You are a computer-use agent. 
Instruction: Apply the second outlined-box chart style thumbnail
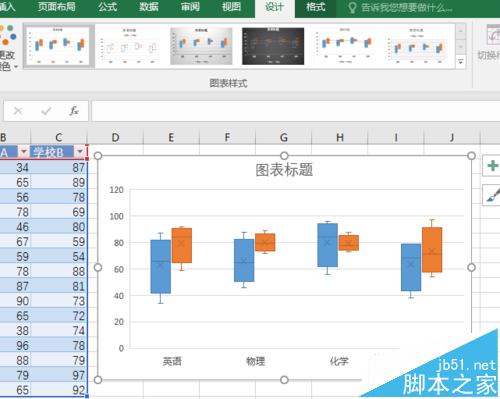[130, 46]
